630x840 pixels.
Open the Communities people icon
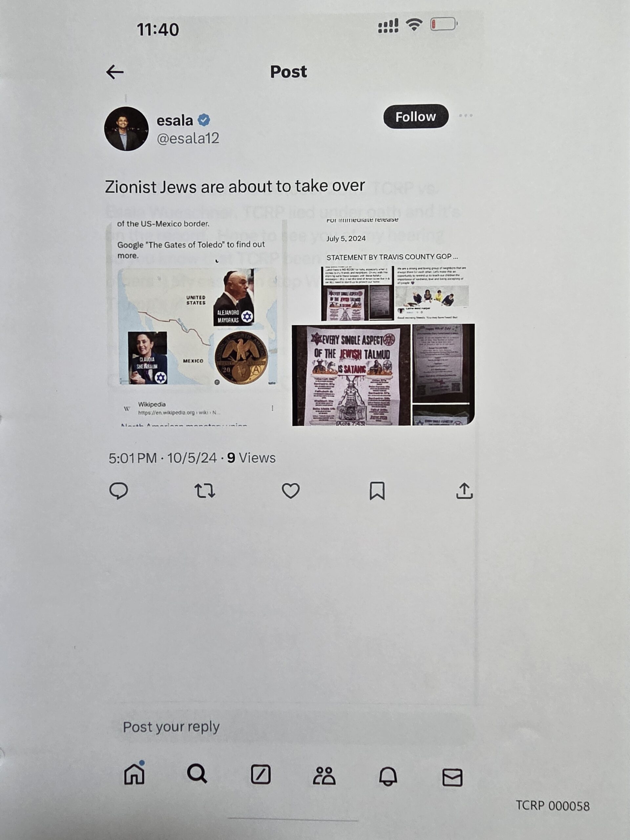[324, 775]
